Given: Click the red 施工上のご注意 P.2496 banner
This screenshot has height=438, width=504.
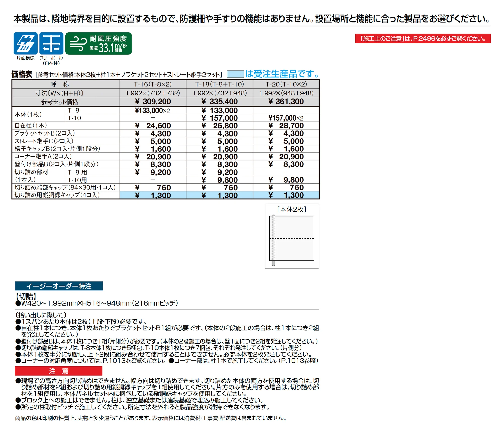Looking at the screenshot, I should 423,38.
